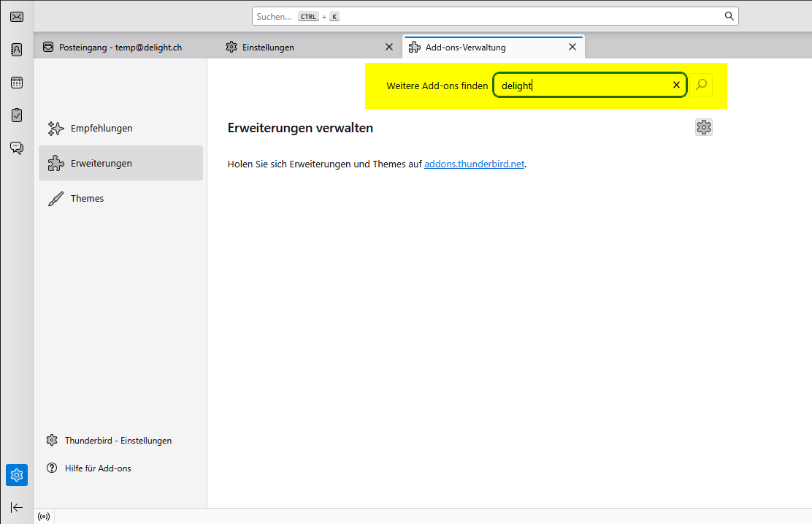Click Hilfe für Add-ons
The width and height of the screenshot is (812, 524).
click(98, 468)
